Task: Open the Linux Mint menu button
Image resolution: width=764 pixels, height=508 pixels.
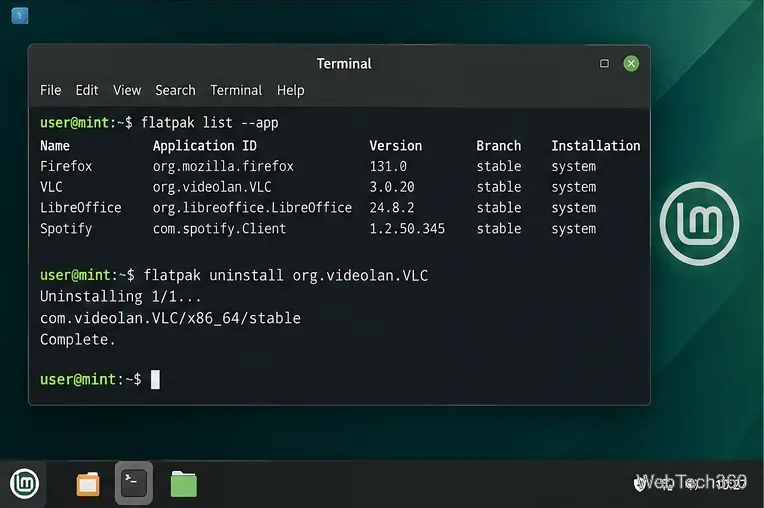Action: 24,484
